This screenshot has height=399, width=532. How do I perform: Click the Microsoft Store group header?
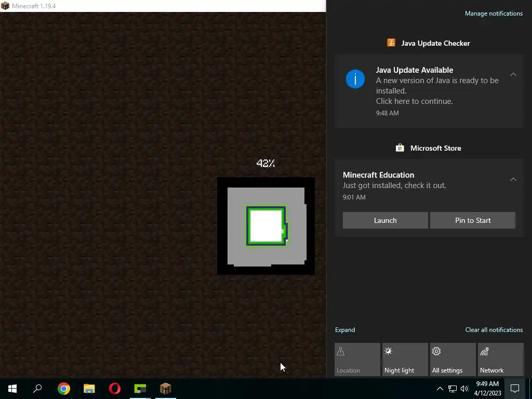pyautogui.click(x=436, y=148)
